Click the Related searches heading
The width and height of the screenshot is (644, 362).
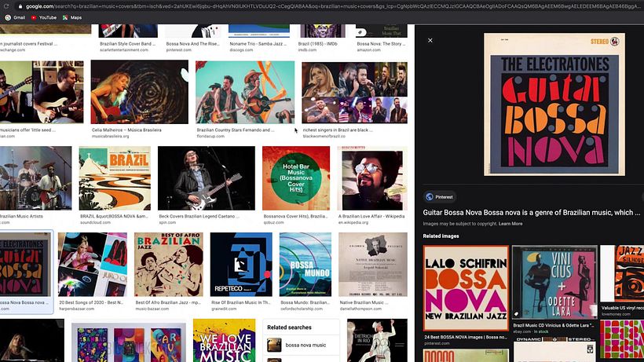point(289,327)
